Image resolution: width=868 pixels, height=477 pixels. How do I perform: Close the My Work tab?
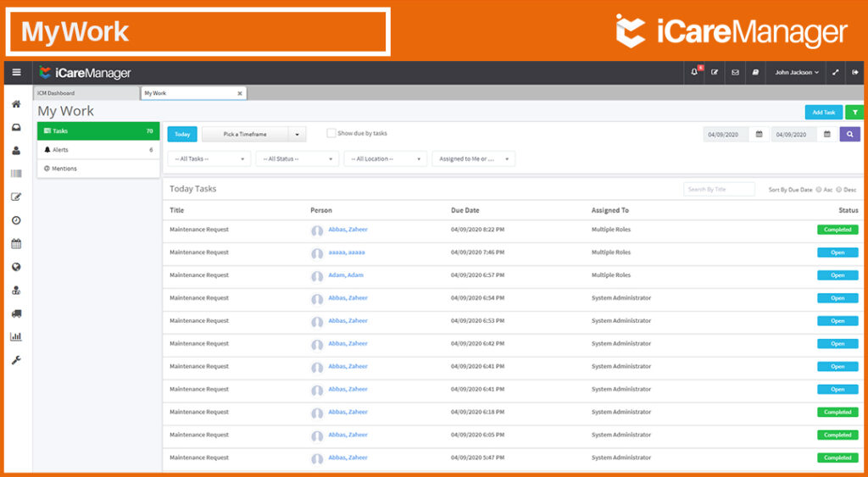point(240,93)
